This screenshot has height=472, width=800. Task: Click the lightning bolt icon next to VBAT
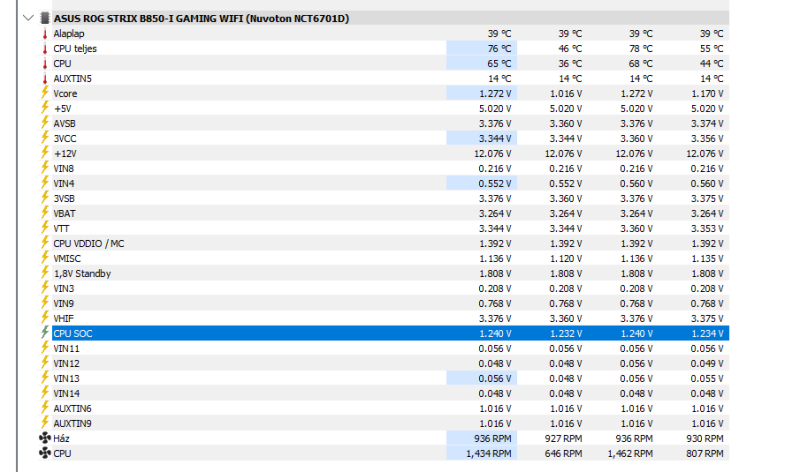coord(45,213)
